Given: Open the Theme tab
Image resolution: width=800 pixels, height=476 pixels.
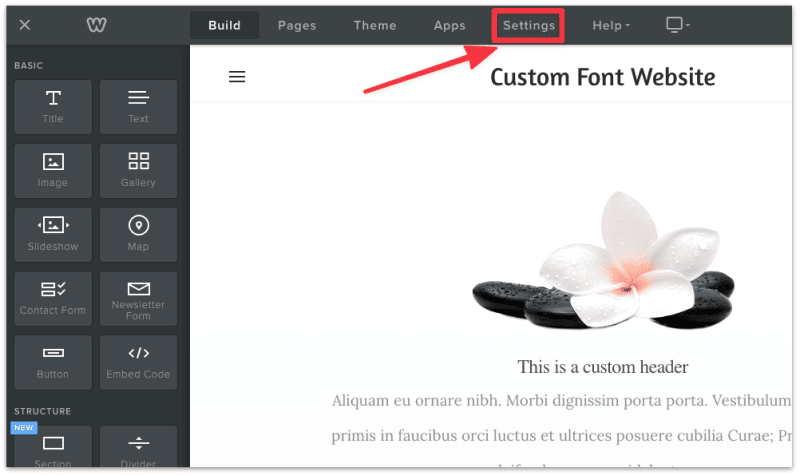Looking at the screenshot, I should click(x=375, y=25).
